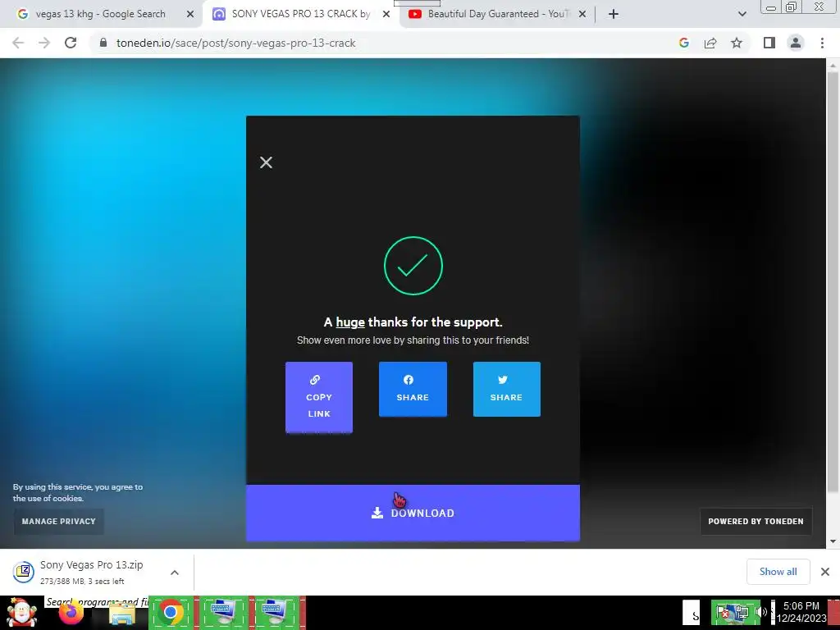The image size is (840, 630).
Task: Click the Facebook logo icon
Action: pos(409,380)
